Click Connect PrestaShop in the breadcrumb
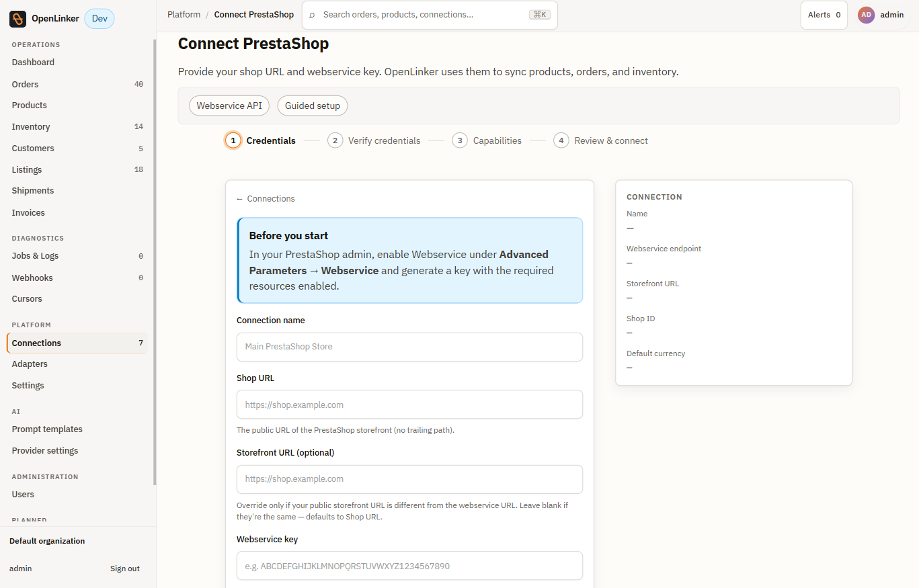The width and height of the screenshot is (919, 588). [x=254, y=15]
